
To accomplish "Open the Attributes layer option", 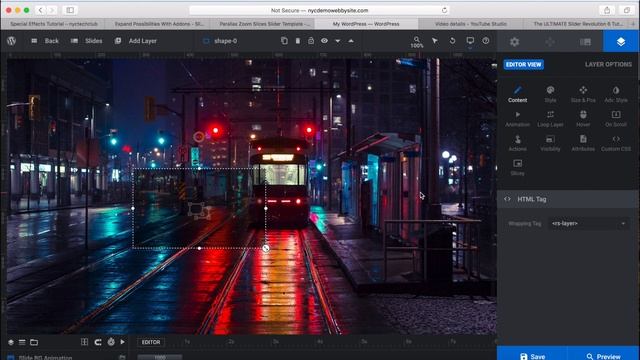I will point(583,143).
